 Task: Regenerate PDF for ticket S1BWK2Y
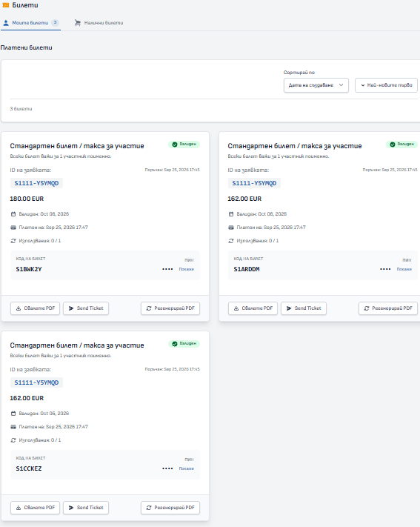[x=170, y=308]
